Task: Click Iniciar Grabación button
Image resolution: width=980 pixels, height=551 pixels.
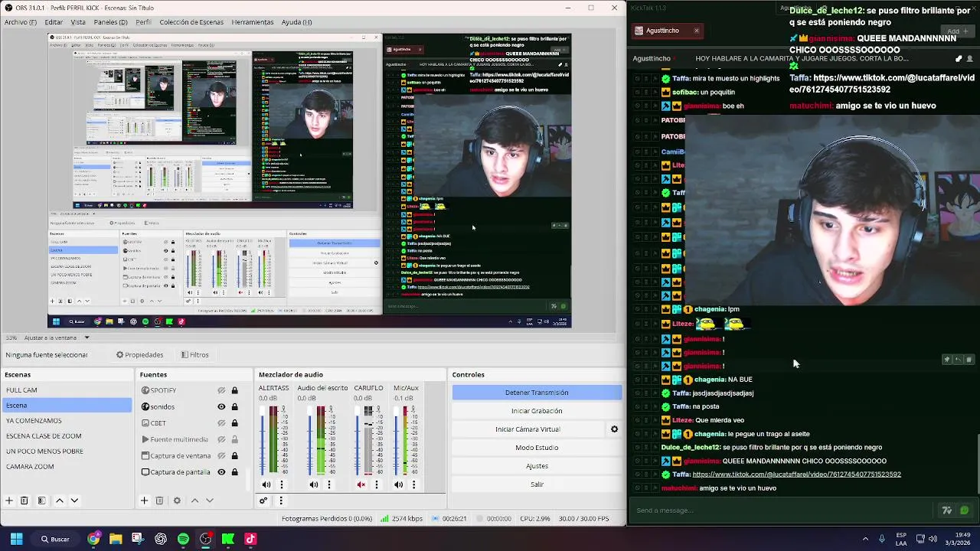Action: (x=537, y=411)
